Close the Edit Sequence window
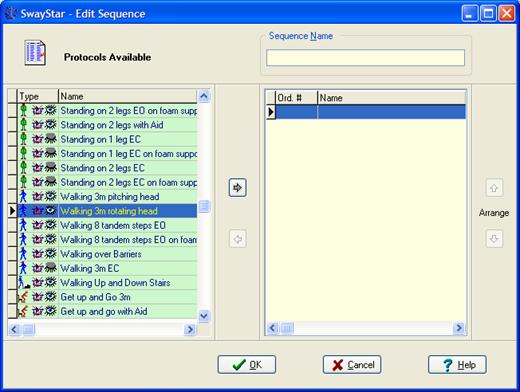Image resolution: width=520 pixels, height=392 pixels. (x=507, y=14)
